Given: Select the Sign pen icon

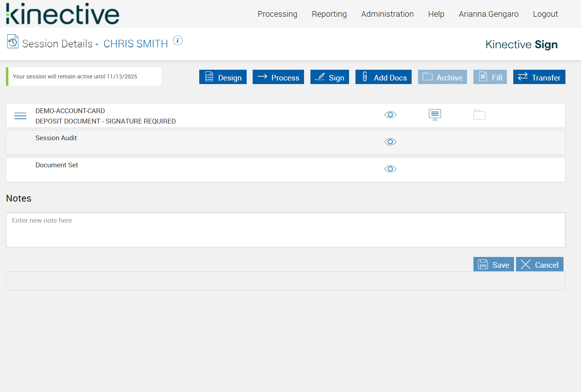Looking at the screenshot, I should coord(320,77).
